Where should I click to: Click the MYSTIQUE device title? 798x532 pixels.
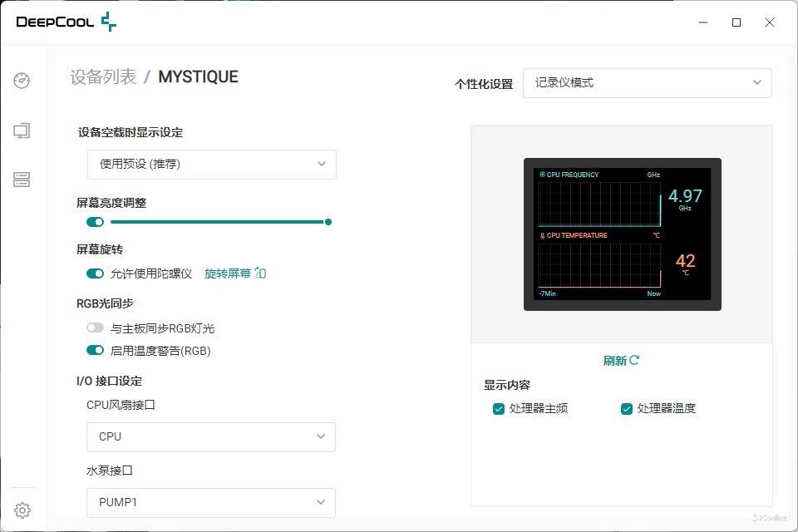[x=199, y=76]
